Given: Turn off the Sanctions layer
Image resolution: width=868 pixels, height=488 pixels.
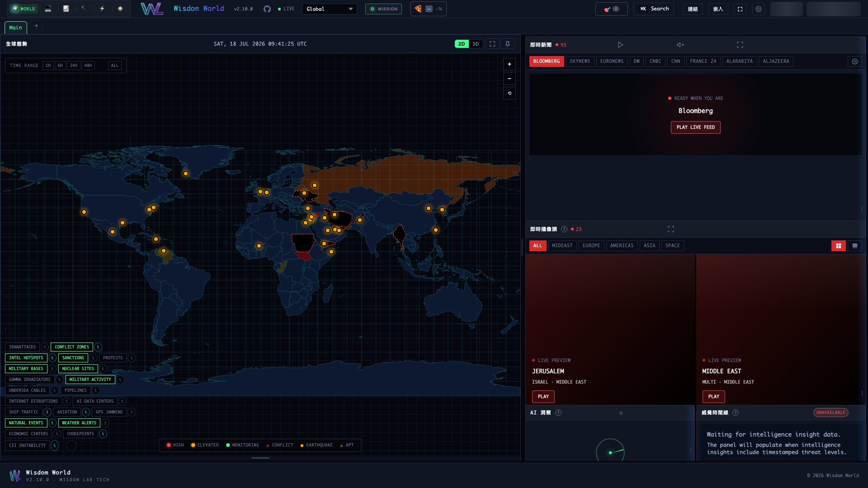Looking at the screenshot, I should 73,358.
